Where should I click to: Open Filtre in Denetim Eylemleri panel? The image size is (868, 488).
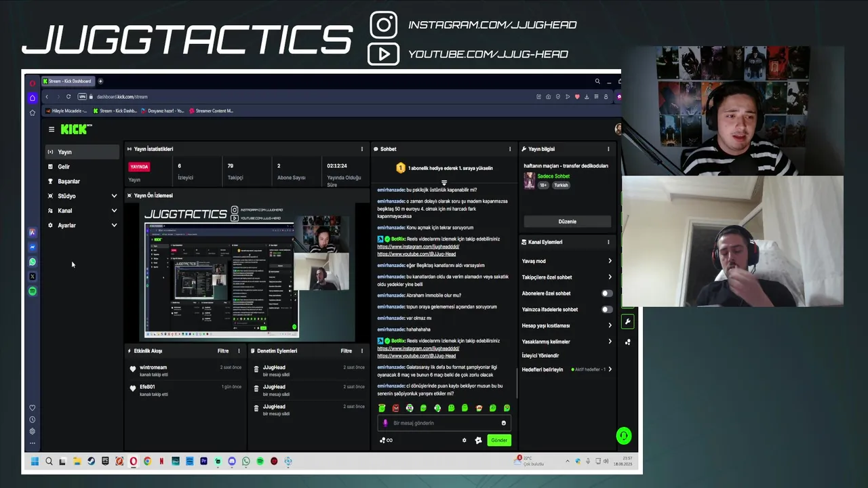tap(347, 351)
